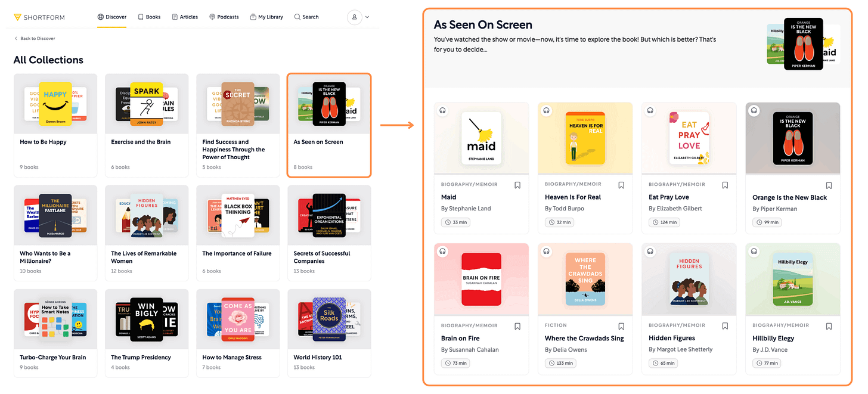Screen dimensions: 868x394
Task: Open the Heaven Is for Real title
Action: 573,197
